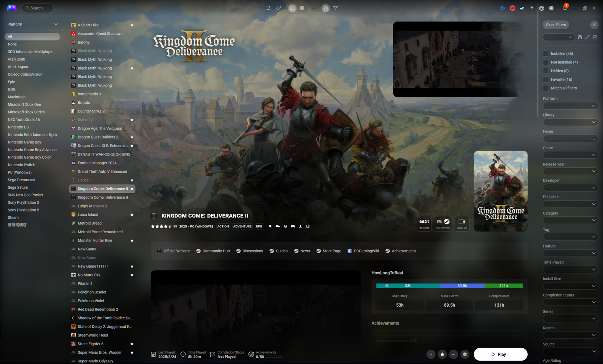
Task: Click the Steam client icon in top bar
Action: tap(522, 8)
